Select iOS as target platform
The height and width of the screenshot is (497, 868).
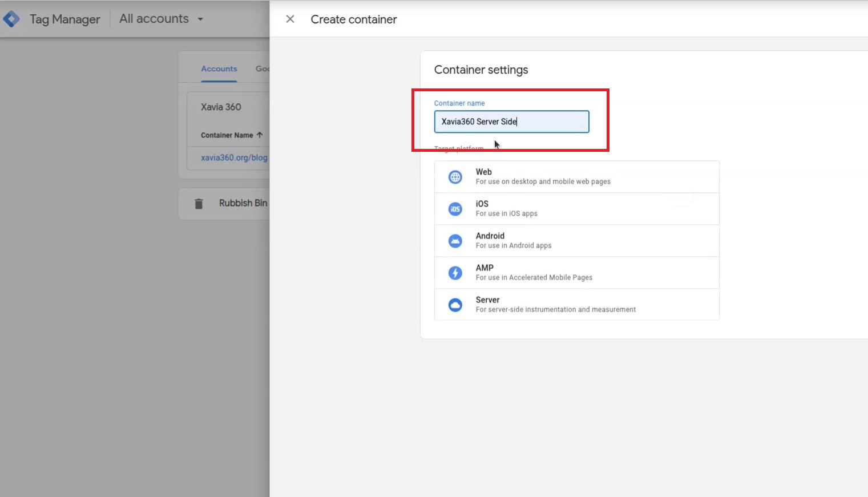pyautogui.click(x=576, y=209)
